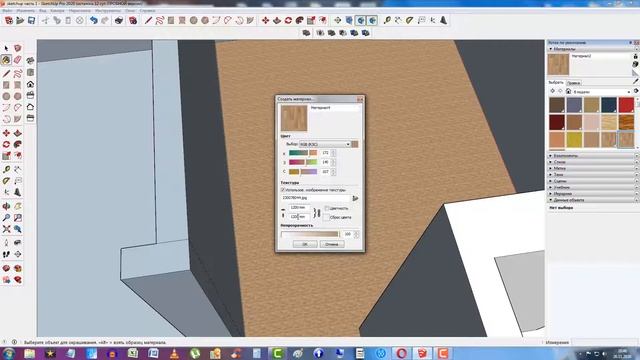Enable the Colorize checkbox in dialog
Viewport: 640px width, 360px height.
[327, 208]
